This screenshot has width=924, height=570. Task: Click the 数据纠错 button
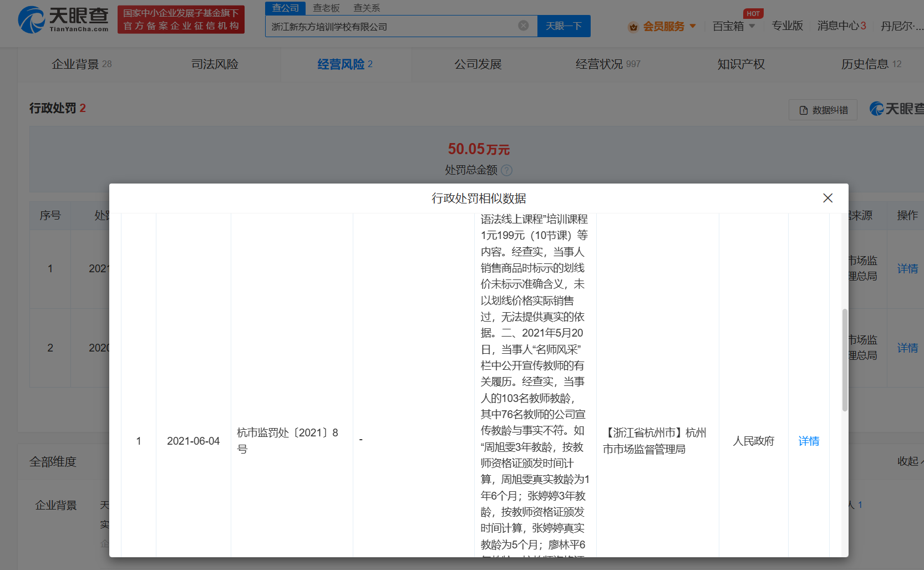coord(823,110)
